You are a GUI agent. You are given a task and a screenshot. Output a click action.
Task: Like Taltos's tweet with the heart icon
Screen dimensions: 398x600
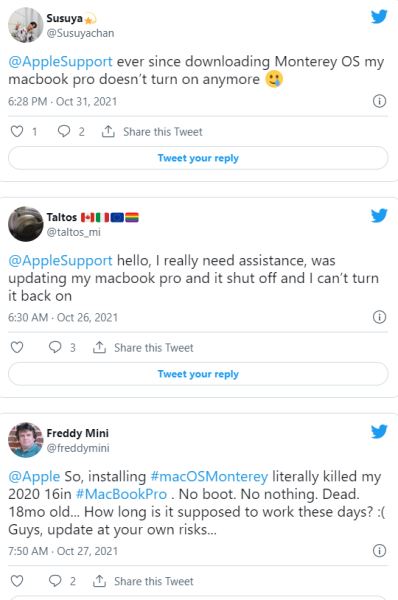17,347
